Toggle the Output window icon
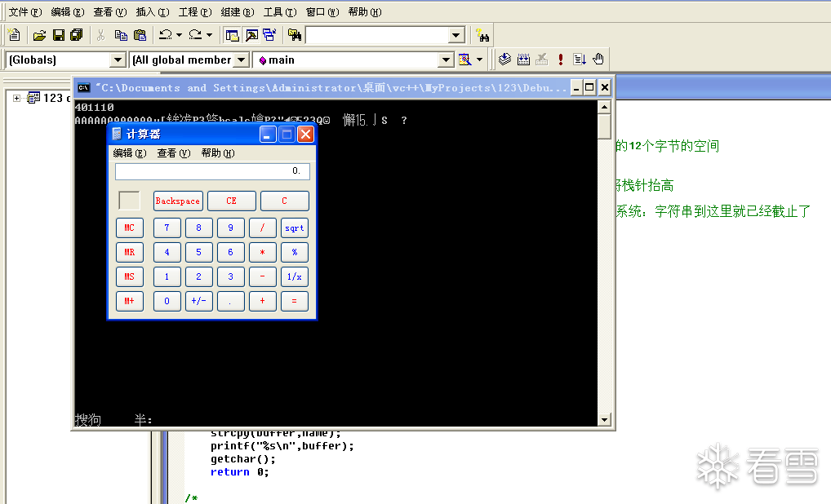Screen dimensions: 831x504 [x=251, y=35]
